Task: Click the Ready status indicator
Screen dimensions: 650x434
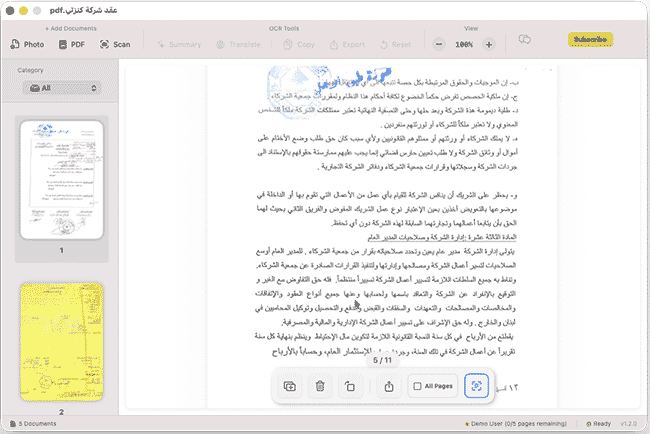Action: click(598, 424)
